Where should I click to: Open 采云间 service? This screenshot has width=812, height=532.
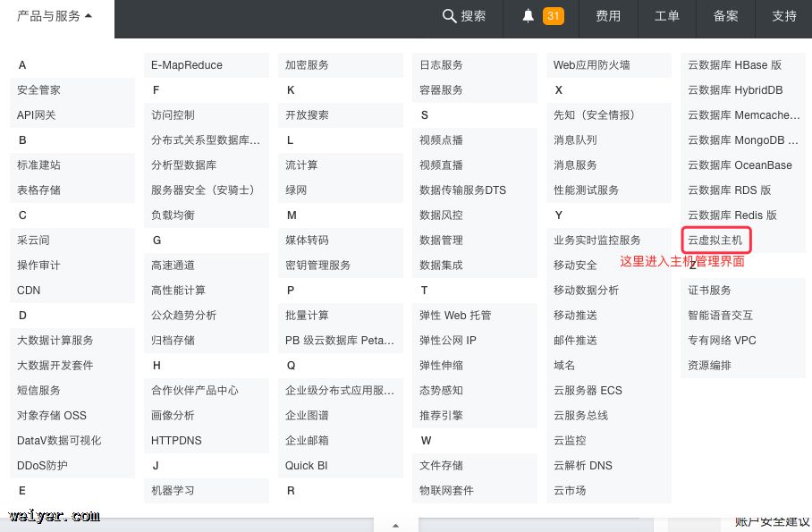pyautogui.click(x=33, y=241)
